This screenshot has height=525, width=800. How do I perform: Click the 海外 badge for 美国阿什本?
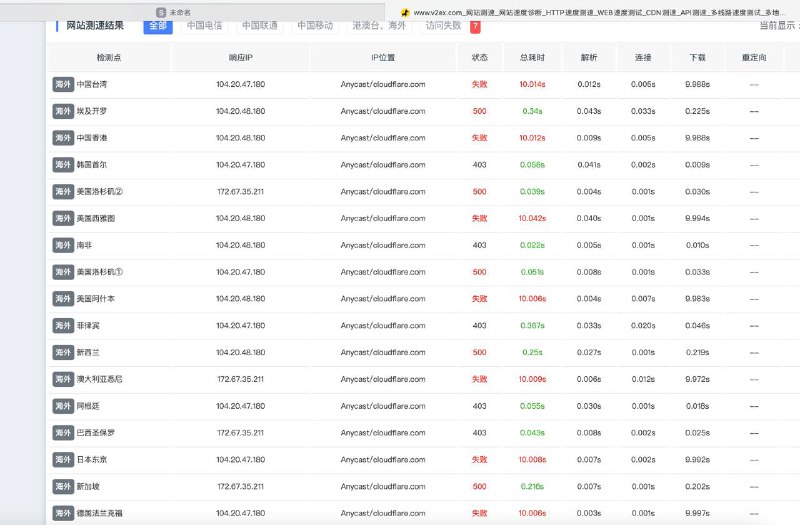[63, 299]
